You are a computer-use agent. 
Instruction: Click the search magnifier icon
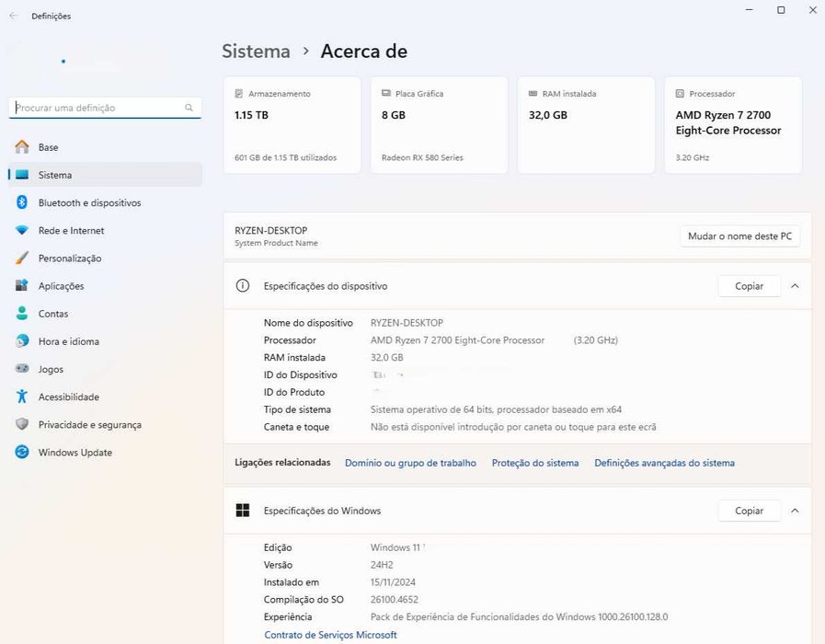(x=189, y=108)
